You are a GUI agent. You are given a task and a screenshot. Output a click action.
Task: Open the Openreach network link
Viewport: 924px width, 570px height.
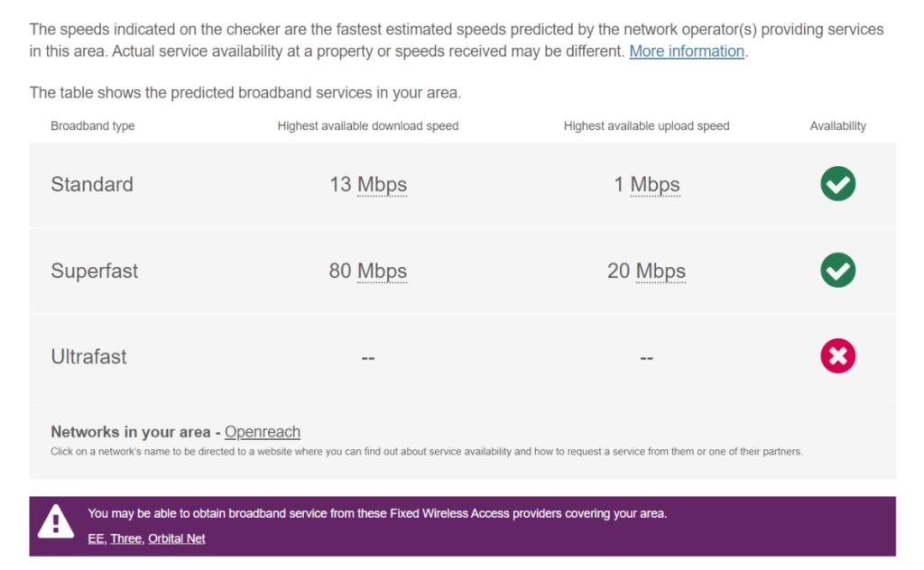click(263, 432)
